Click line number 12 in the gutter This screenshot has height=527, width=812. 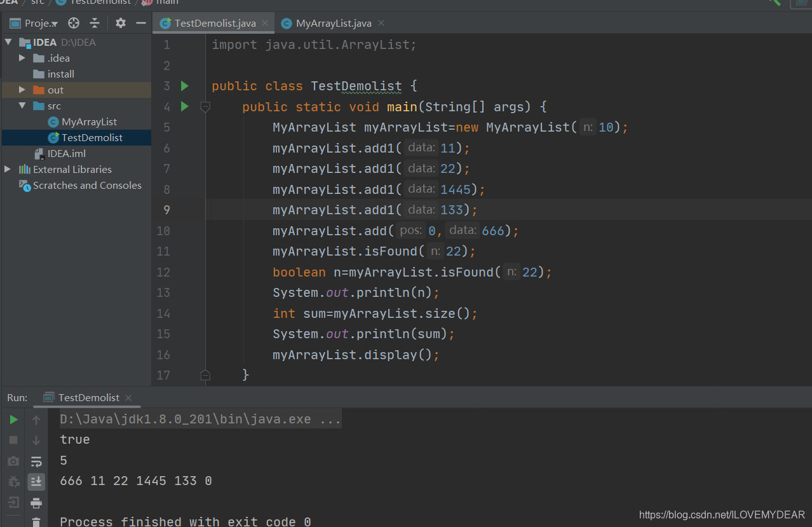point(164,272)
